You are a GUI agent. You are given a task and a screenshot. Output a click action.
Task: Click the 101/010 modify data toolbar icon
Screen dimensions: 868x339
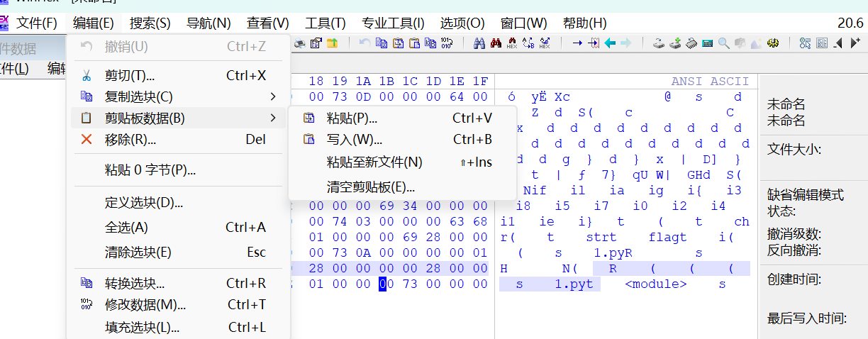(447, 43)
